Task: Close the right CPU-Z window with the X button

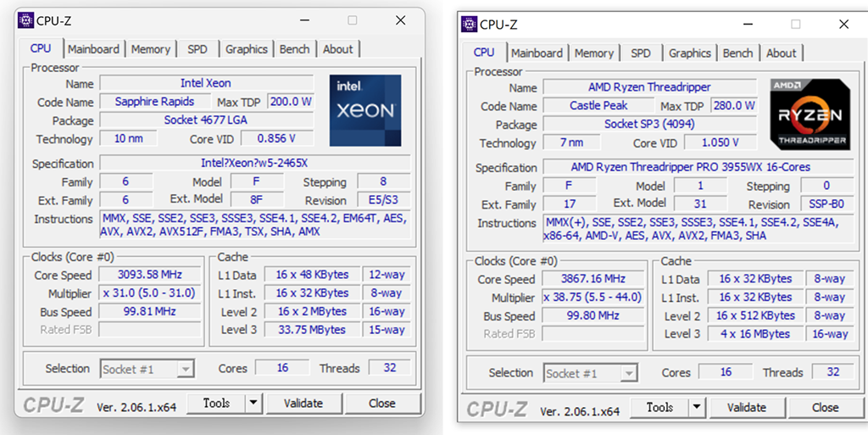Action: pos(843,25)
